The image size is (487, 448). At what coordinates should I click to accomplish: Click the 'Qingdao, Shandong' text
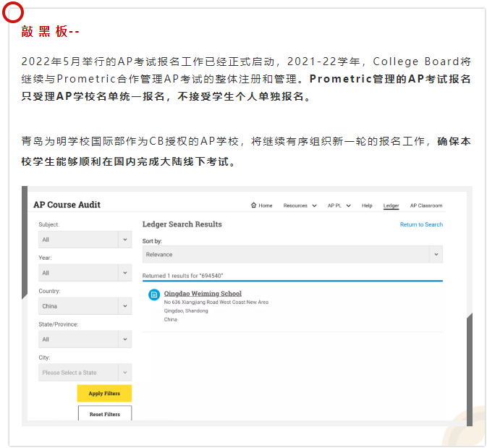(186, 310)
